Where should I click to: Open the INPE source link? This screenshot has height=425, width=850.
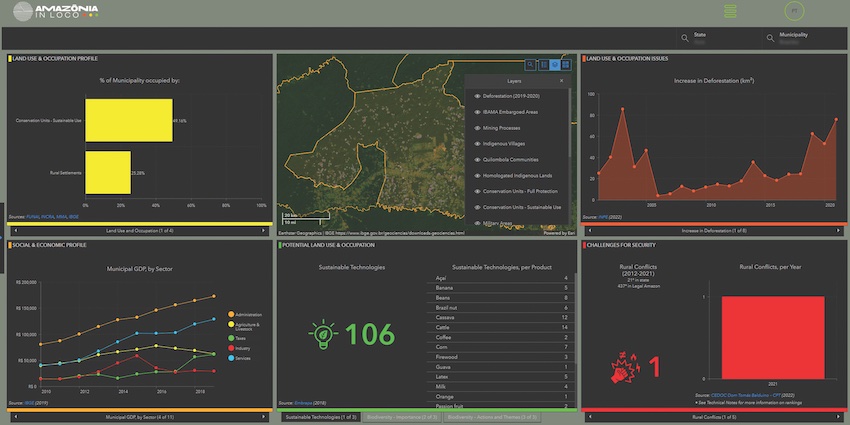coord(603,216)
